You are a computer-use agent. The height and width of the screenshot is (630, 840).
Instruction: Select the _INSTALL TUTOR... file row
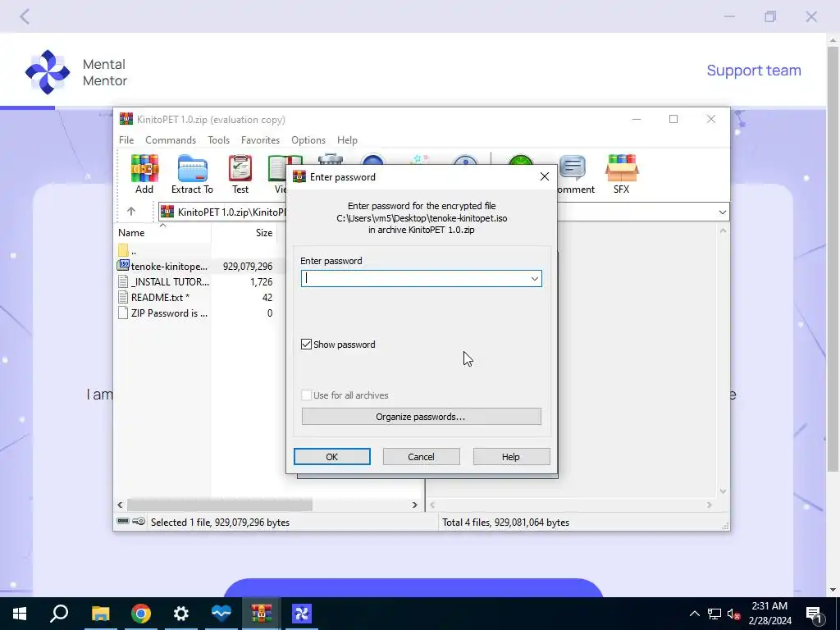(195, 282)
